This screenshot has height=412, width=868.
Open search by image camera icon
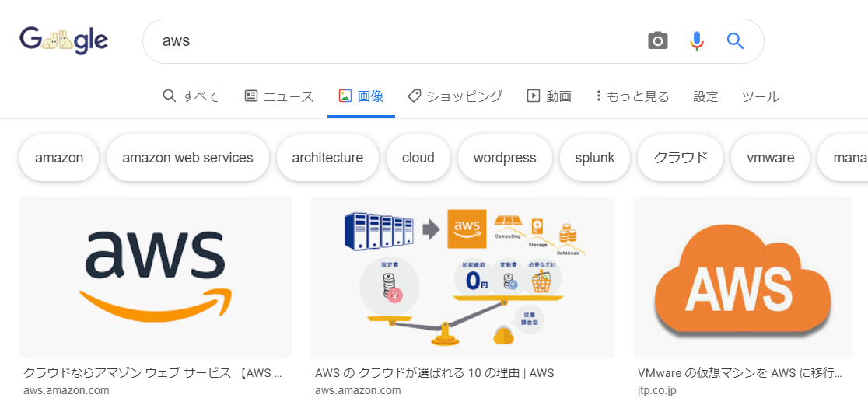[x=658, y=41]
